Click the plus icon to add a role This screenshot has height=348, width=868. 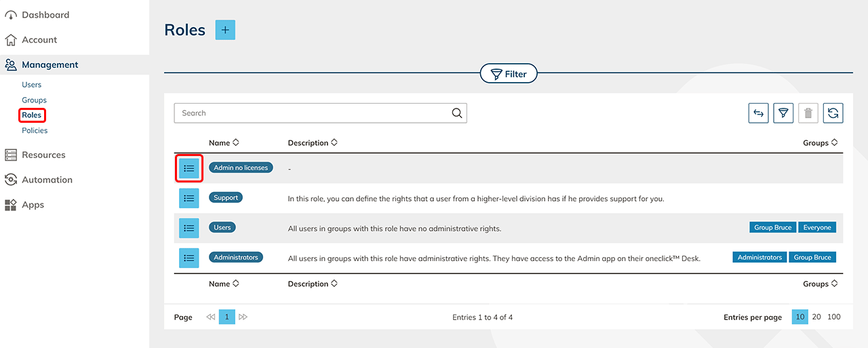click(x=225, y=30)
